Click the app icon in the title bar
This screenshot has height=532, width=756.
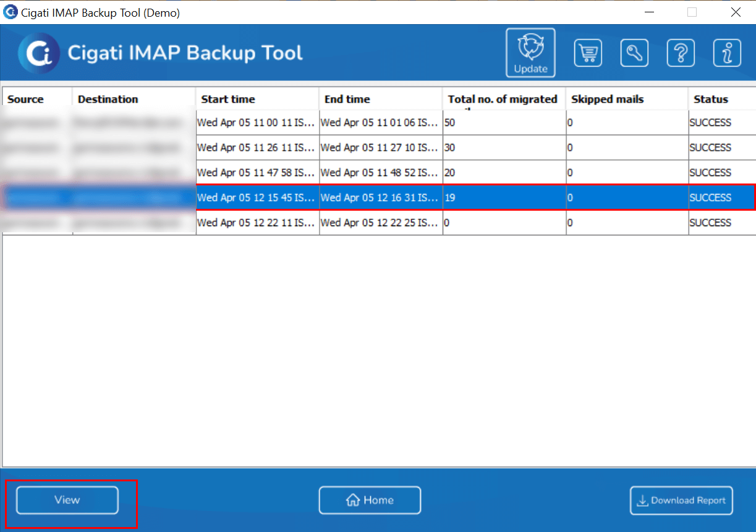coord(11,12)
